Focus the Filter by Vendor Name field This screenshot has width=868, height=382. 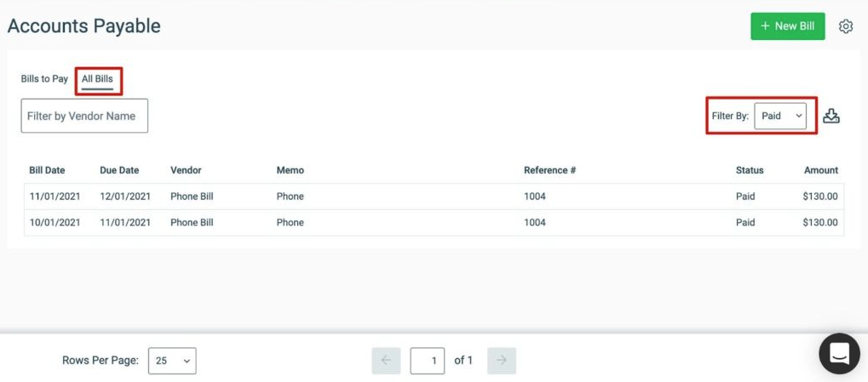84,116
